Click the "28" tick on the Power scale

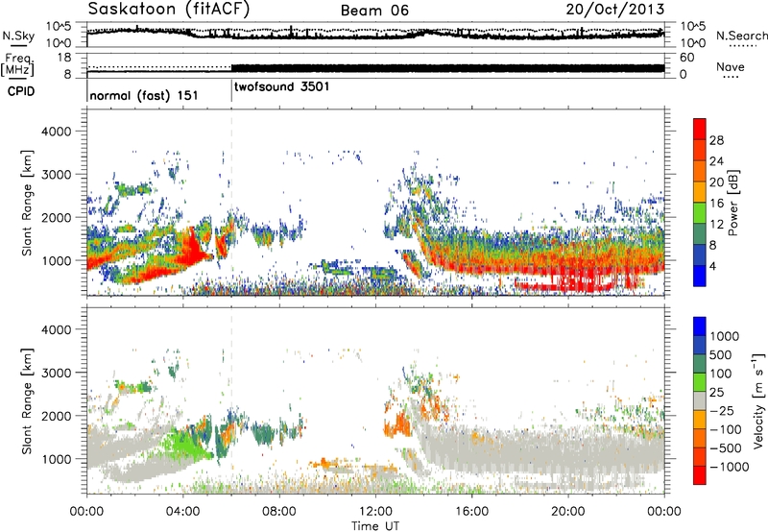tap(716, 140)
